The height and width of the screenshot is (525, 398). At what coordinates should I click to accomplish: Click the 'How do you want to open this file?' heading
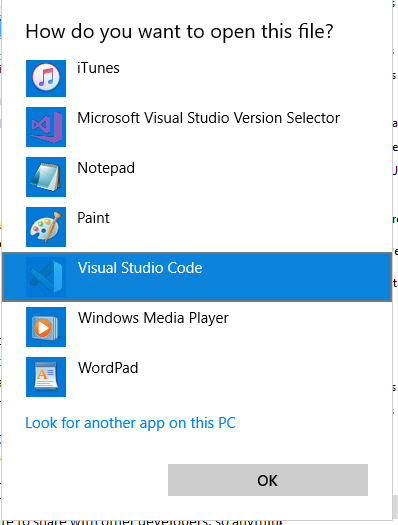click(179, 32)
